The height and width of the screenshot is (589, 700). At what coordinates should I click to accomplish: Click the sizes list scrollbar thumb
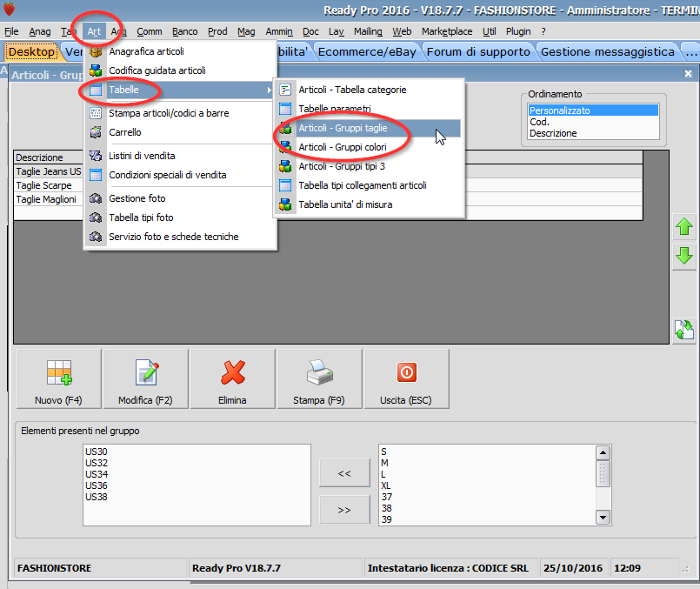pyautogui.click(x=603, y=473)
